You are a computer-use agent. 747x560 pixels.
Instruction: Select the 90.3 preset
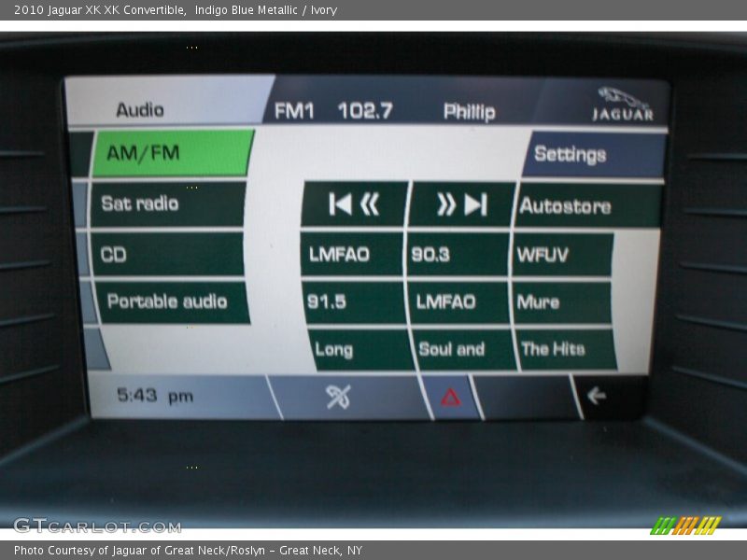(x=458, y=255)
